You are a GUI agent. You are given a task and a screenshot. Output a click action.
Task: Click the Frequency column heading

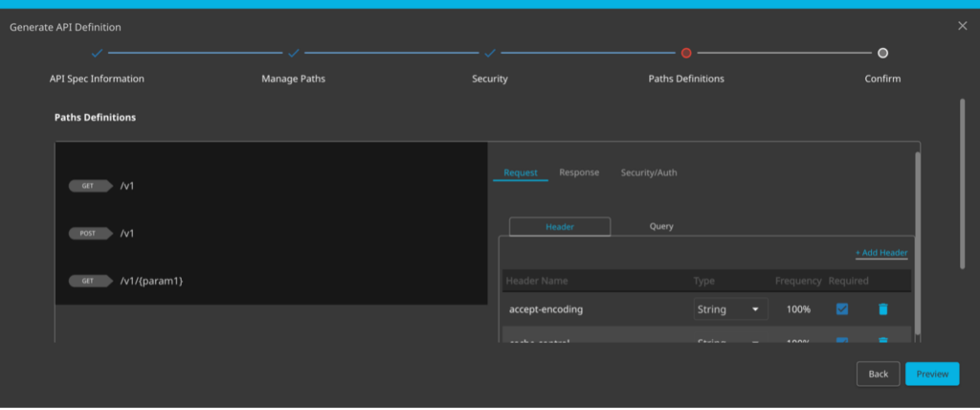pos(798,281)
